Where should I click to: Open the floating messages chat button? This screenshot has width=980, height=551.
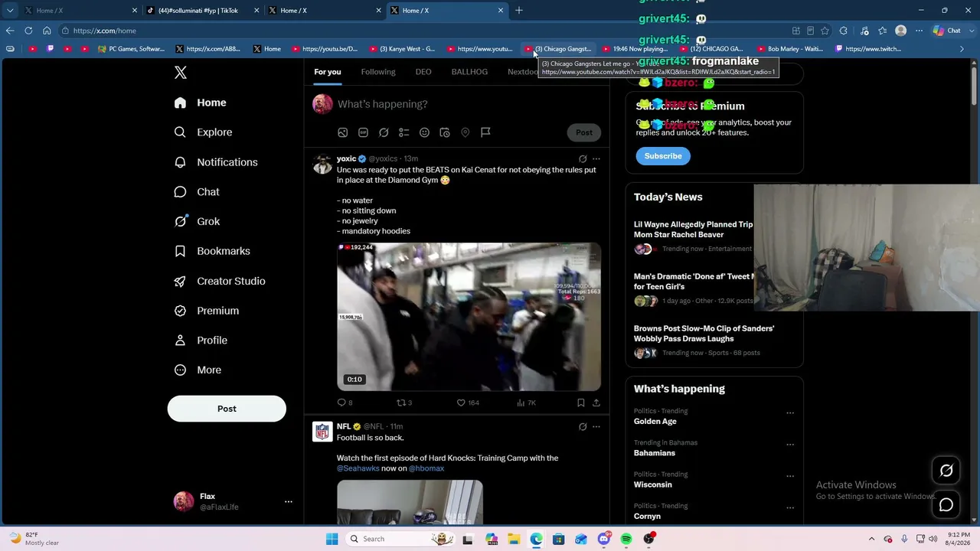click(946, 505)
